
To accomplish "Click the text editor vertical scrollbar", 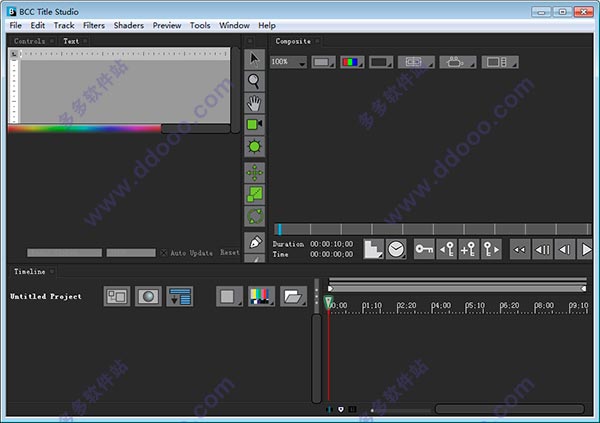I will (x=236, y=90).
